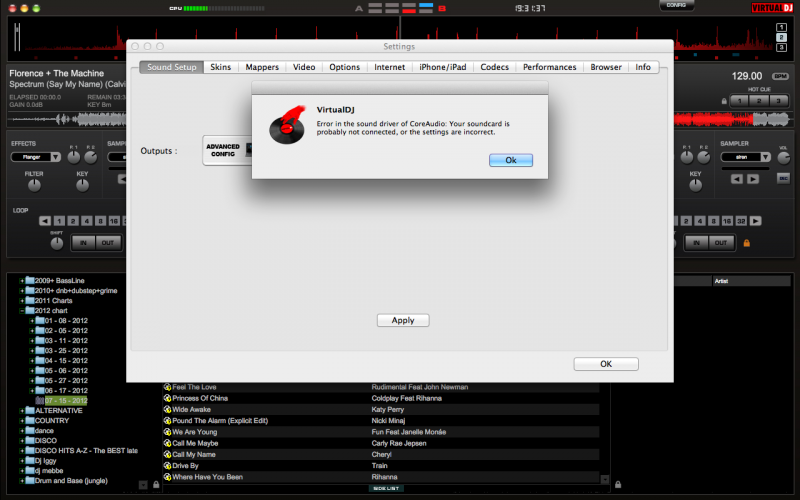Open the Performances tab

[549, 67]
